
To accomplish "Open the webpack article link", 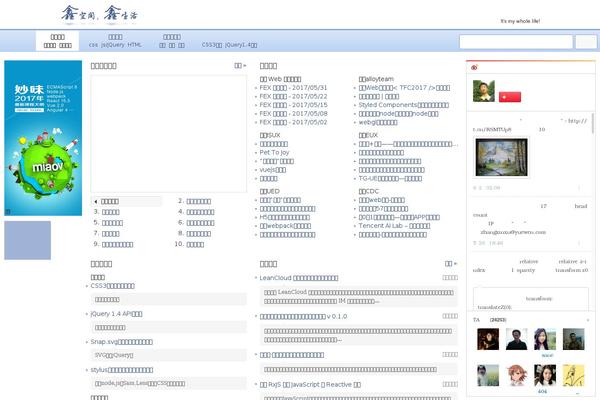I will click(x=285, y=226).
